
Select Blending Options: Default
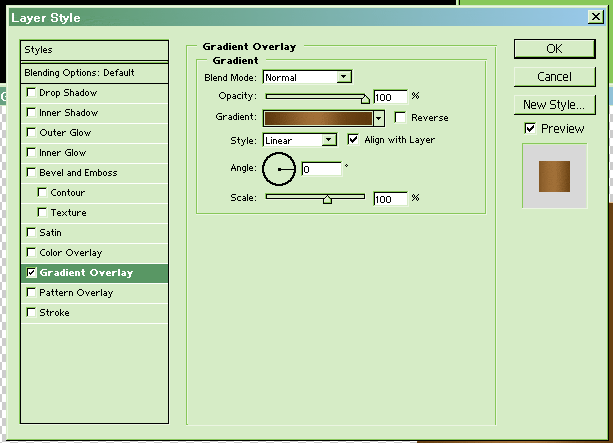pyautogui.click(x=94, y=73)
